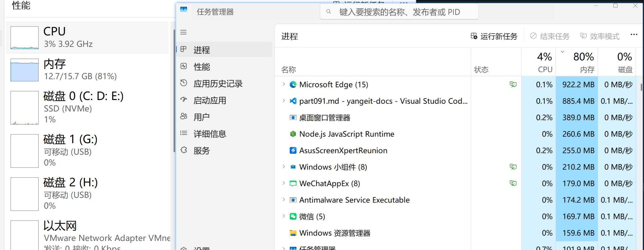
Task: Open 应用历史记录 tab
Action: point(224,83)
